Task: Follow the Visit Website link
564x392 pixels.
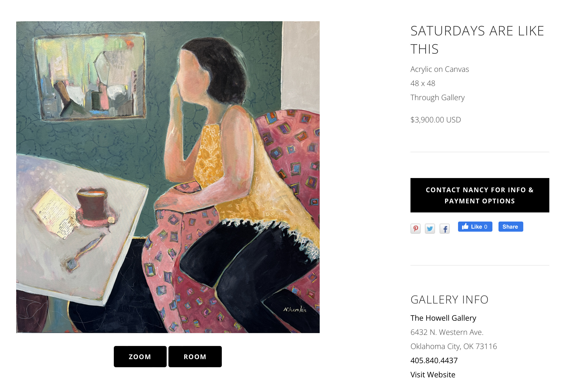Action: click(433, 375)
